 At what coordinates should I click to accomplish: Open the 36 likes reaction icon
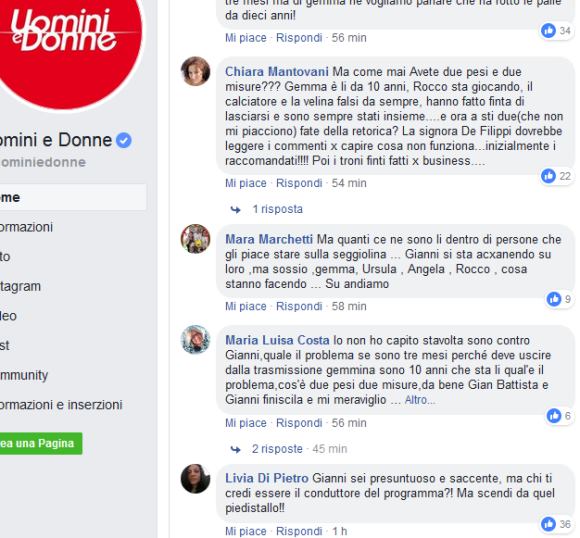(x=548, y=524)
